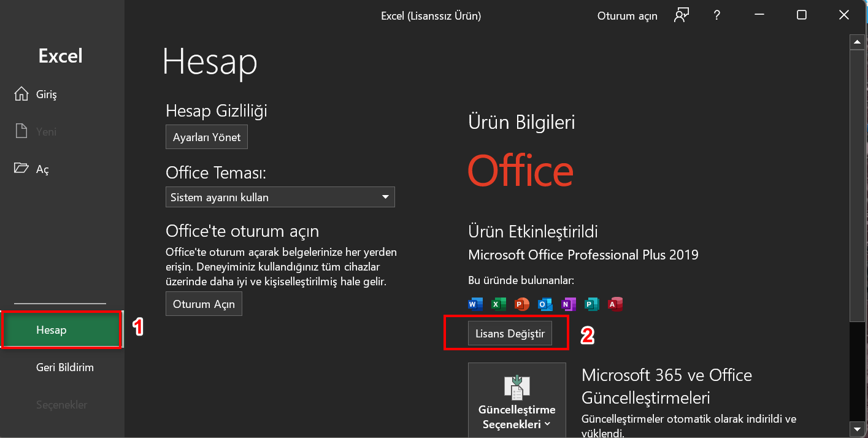
Task: Maximize the Excel window
Action: [x=802, y=16]
